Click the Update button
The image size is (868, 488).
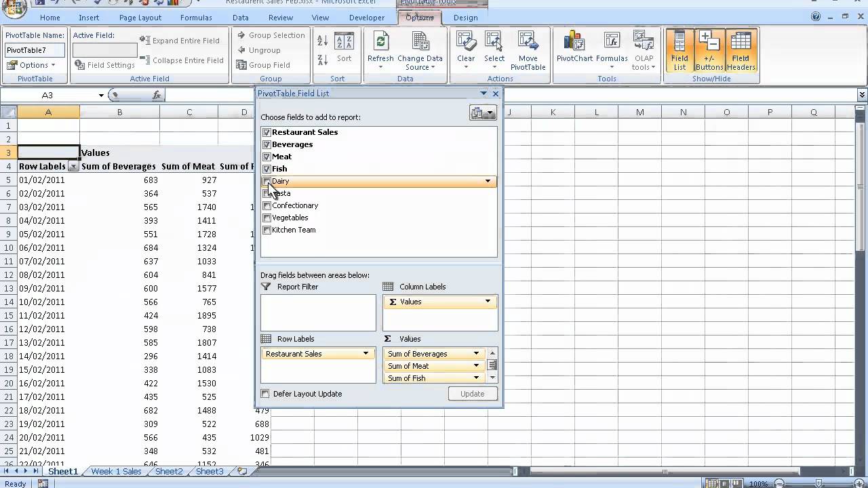(473, 394)
